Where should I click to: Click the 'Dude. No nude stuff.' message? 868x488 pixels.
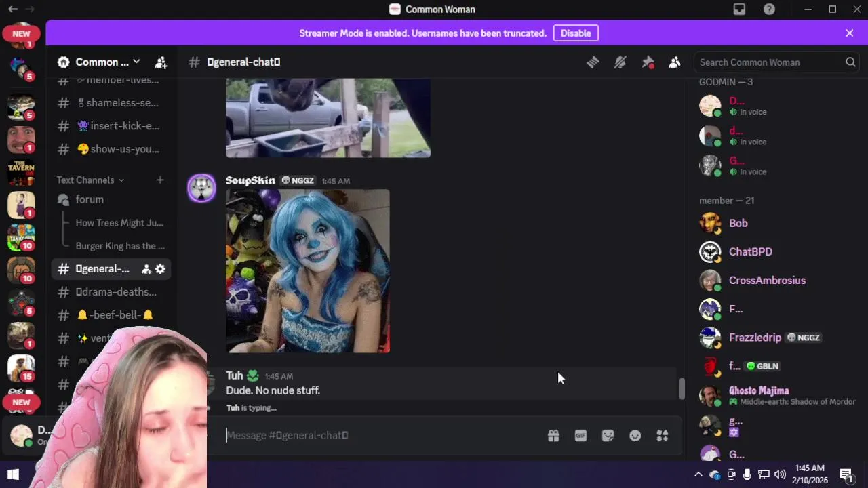[273, 391]
